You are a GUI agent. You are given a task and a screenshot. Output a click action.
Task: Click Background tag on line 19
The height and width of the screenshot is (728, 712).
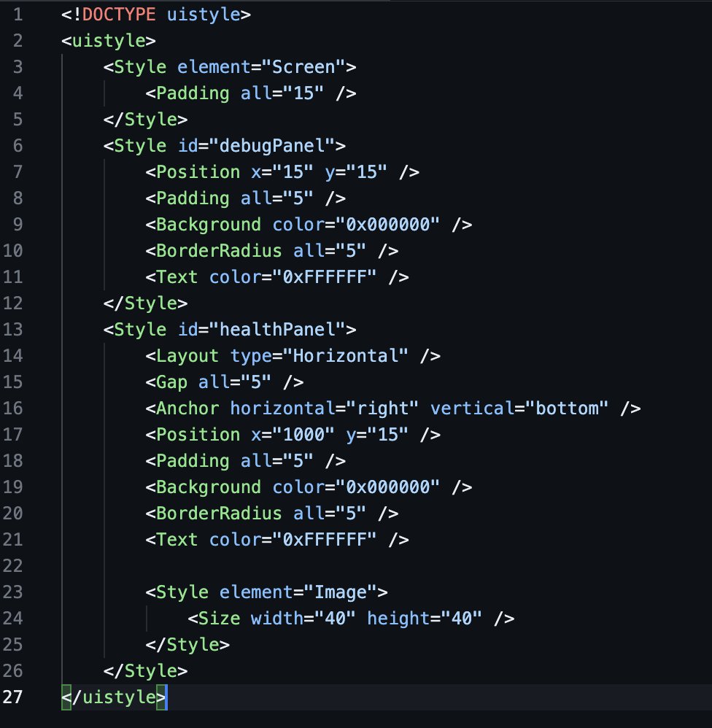coord(209,487)
